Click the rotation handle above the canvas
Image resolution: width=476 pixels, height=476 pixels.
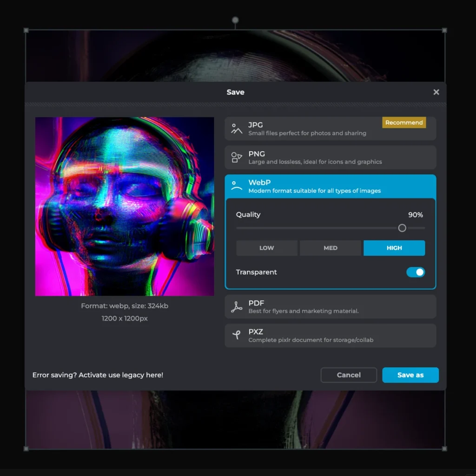pos(235,20)
